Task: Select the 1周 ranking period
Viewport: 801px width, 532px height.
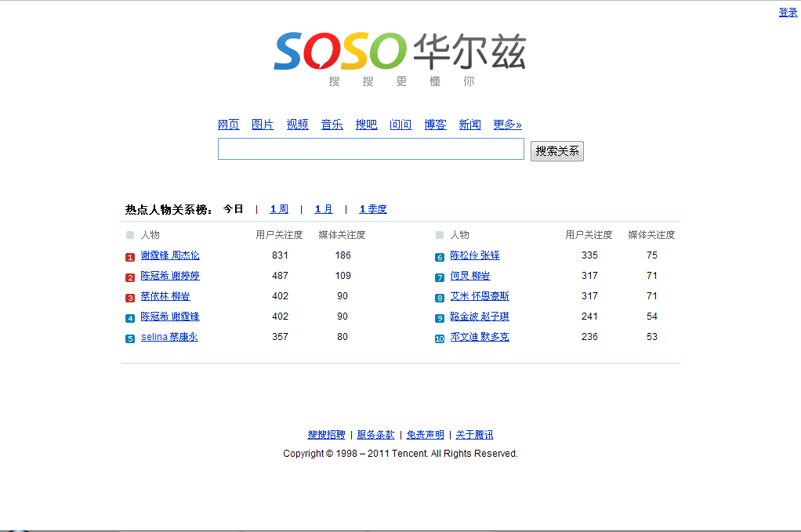Action: click(x=278, y=208)
